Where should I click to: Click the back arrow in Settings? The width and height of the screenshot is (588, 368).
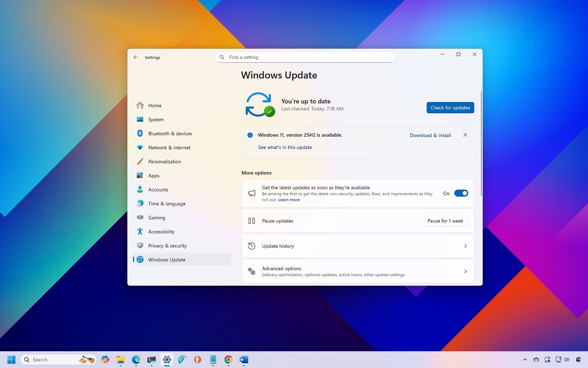pos(136,57)
